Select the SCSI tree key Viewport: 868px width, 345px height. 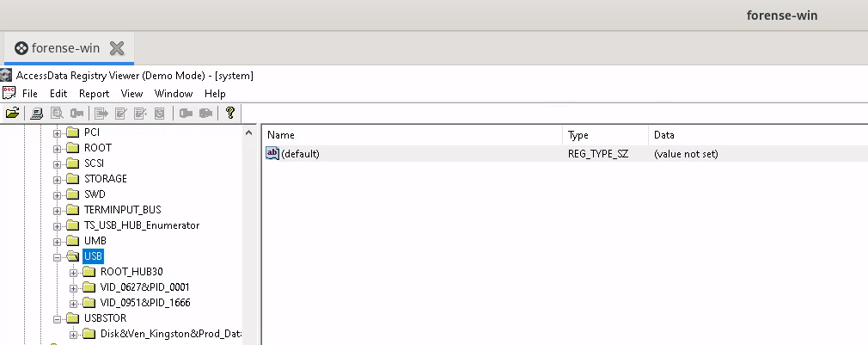tap(94, 163)
